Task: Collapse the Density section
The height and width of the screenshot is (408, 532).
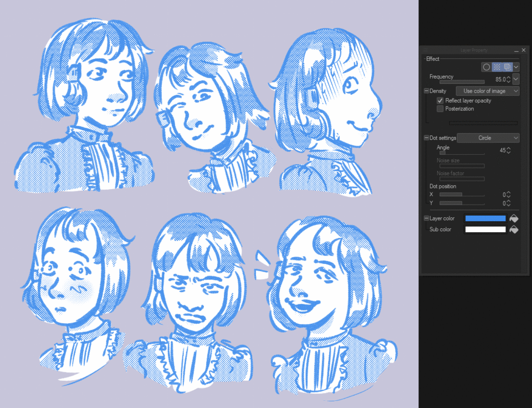Action: pyautogui.click(x=427, y=91)
